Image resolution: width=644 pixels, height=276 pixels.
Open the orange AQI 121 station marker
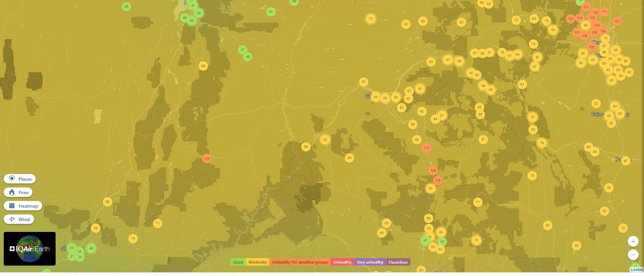point(586,7)
